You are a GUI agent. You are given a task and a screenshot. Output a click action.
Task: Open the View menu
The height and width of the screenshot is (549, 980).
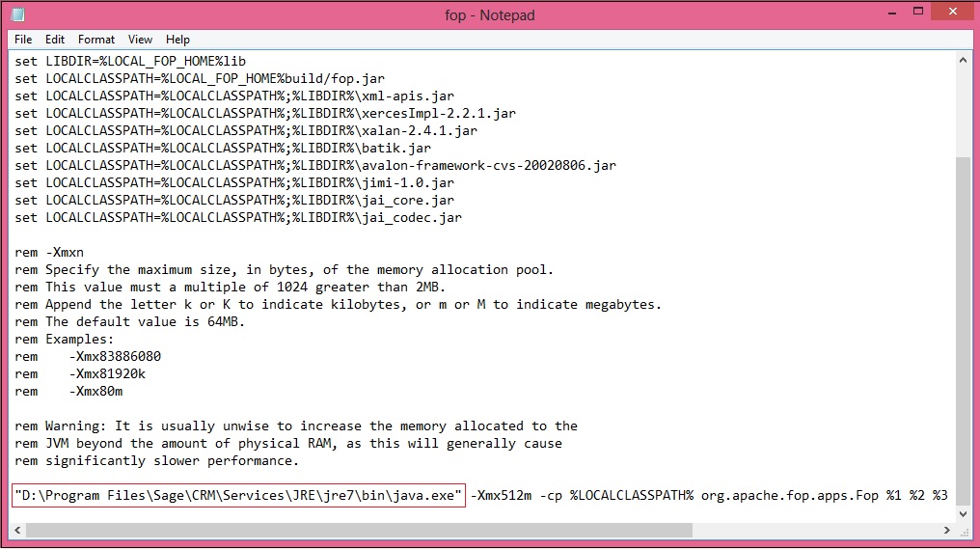coord(141,40)
